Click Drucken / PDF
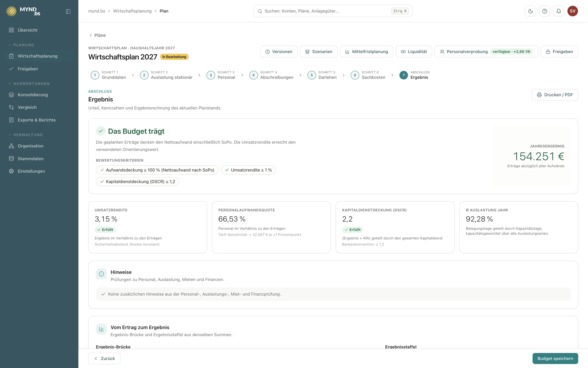 (555, 95)
